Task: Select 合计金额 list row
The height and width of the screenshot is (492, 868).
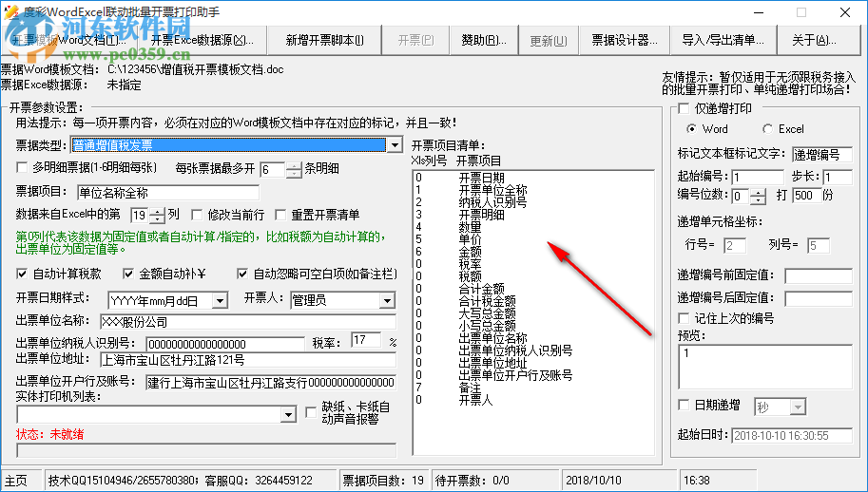Action: (x=482, y=289)
